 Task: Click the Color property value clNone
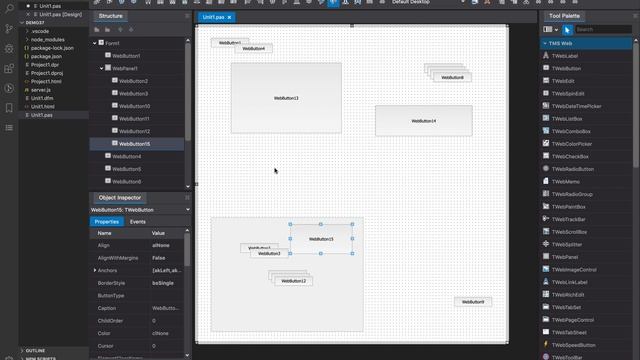click(160, 333)
